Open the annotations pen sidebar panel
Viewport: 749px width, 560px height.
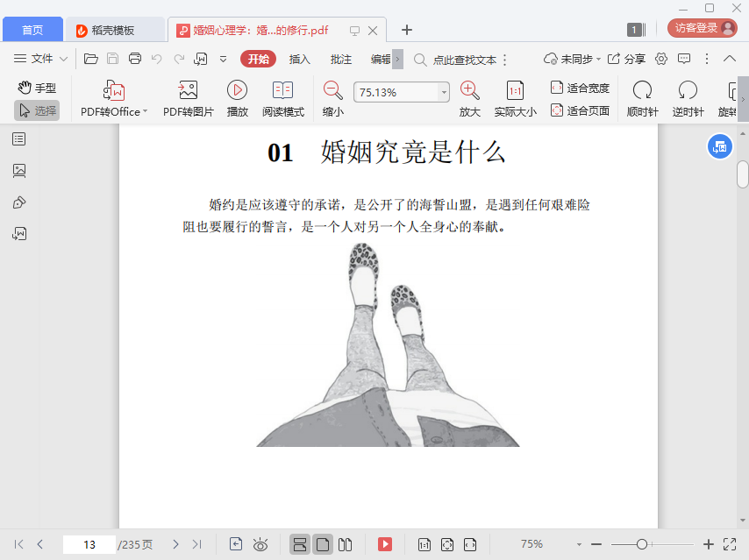[x=19, y=202]
